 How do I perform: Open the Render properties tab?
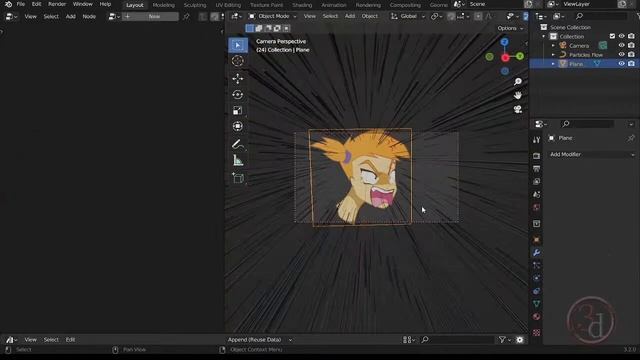pos(536,156)
